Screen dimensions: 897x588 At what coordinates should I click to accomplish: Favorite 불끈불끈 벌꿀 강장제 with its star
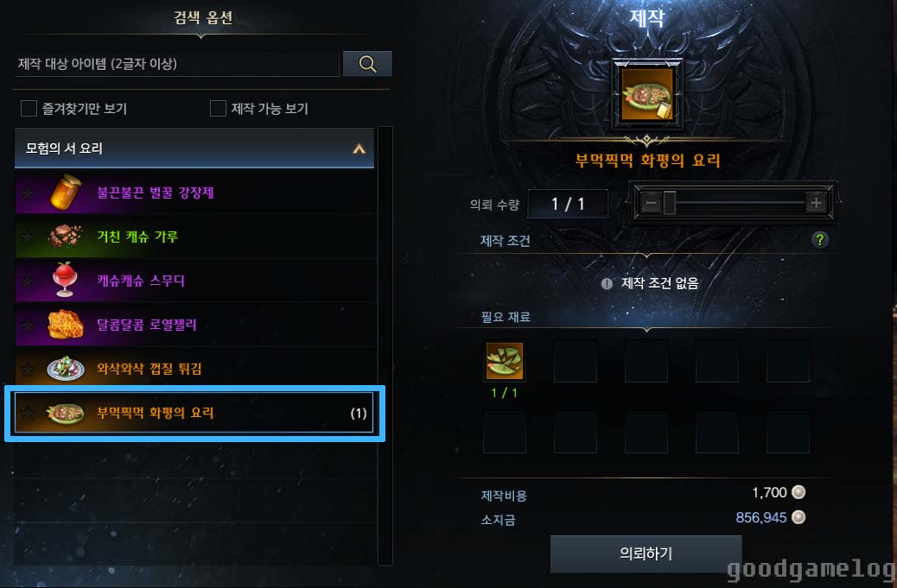click(27, 193)
